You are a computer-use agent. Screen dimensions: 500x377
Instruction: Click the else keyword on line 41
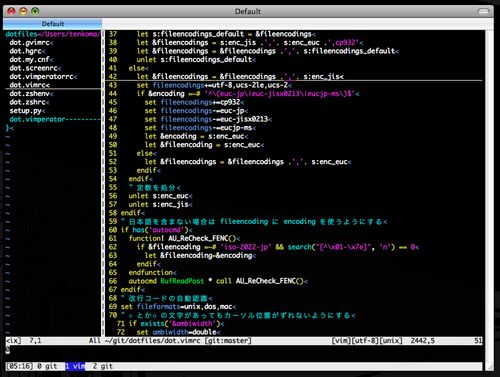(x=137, y=68)
